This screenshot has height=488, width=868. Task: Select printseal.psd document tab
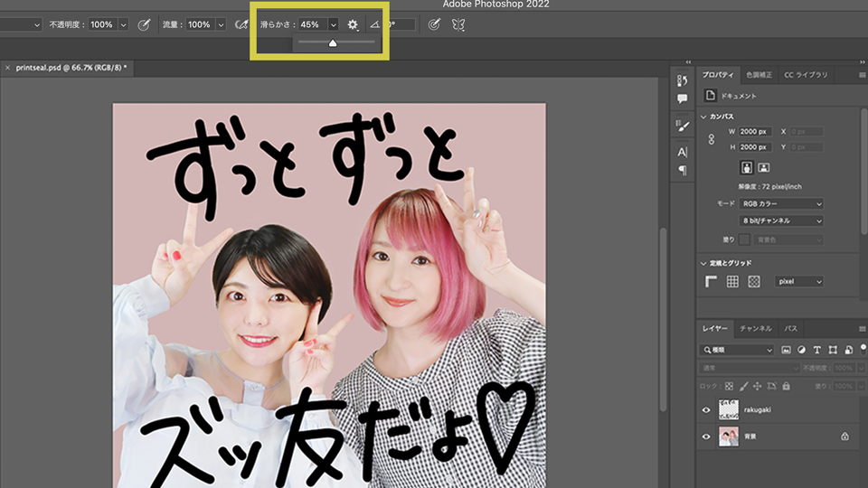coord(71,68)
